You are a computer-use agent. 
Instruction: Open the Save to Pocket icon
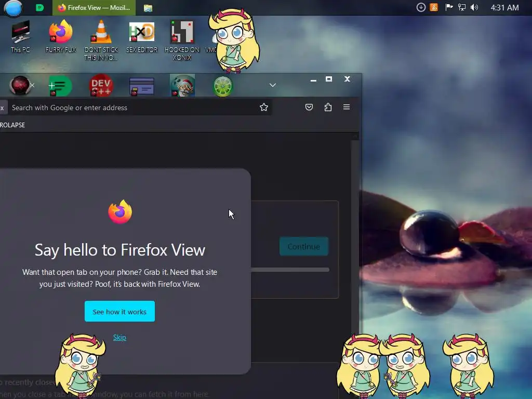[x=309, y=107]
